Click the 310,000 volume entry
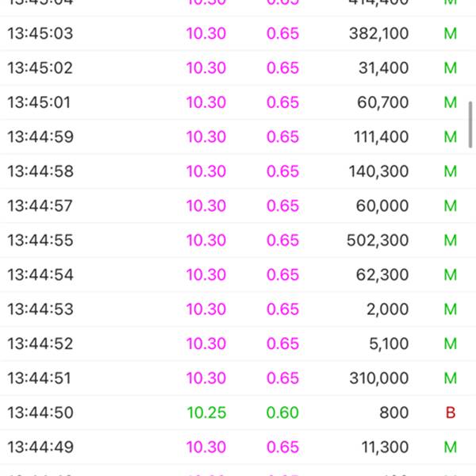 (x=378, y=378)
